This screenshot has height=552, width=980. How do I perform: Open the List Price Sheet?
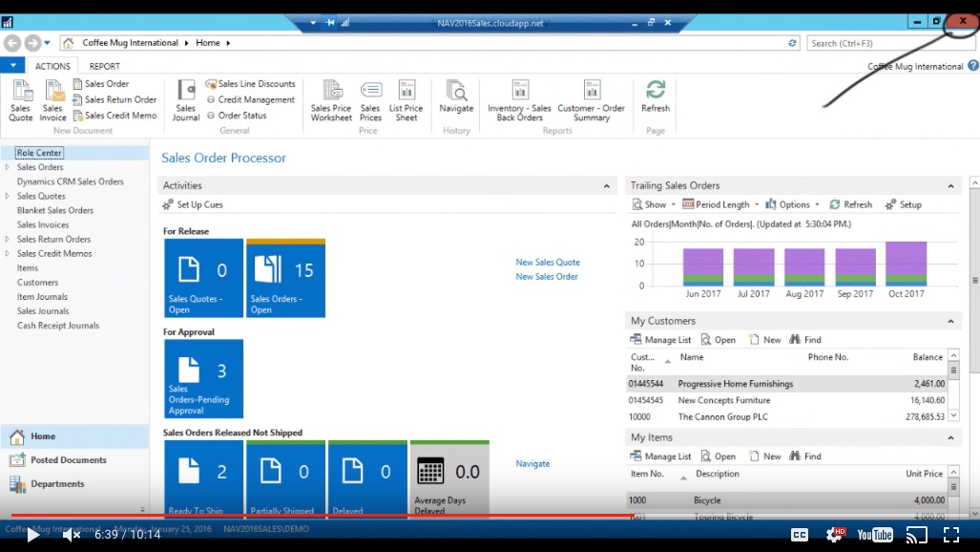(407, 100)
